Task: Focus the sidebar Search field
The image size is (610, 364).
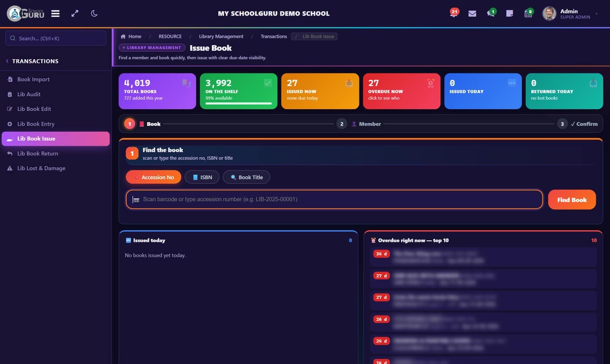Action: click(56, 38)
